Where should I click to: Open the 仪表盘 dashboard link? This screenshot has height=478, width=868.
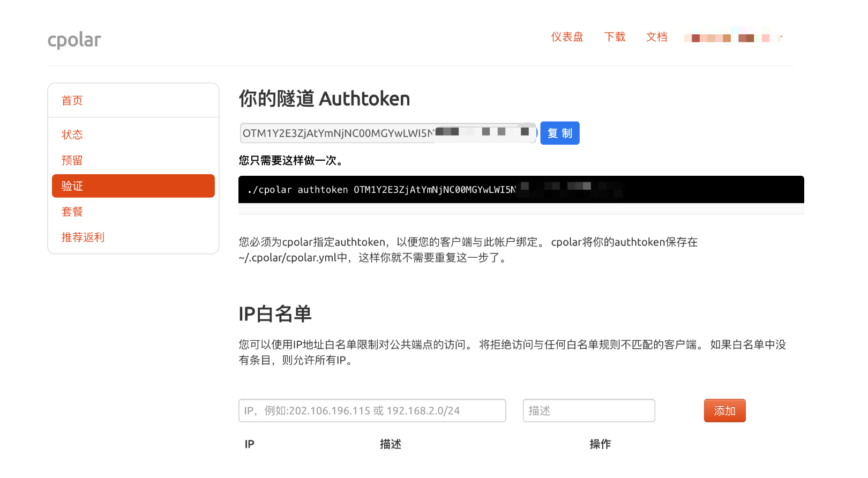pos(567,37)
